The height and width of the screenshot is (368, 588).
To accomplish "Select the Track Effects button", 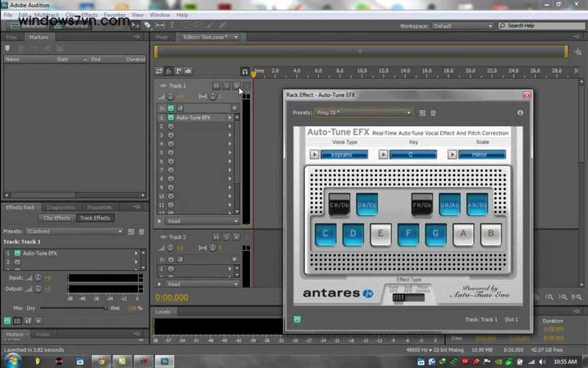I will (x=95, y=218).
